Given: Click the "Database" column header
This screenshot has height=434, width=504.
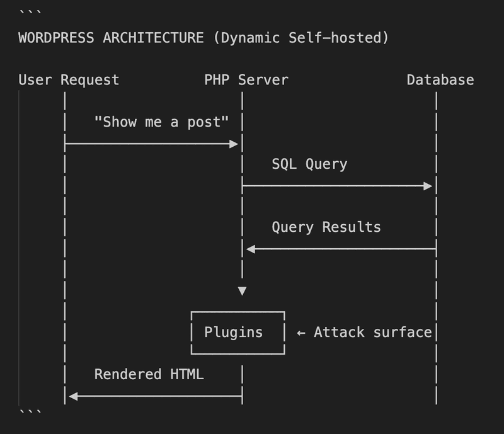Looking at the screenshot, I should tap(440, 80).
